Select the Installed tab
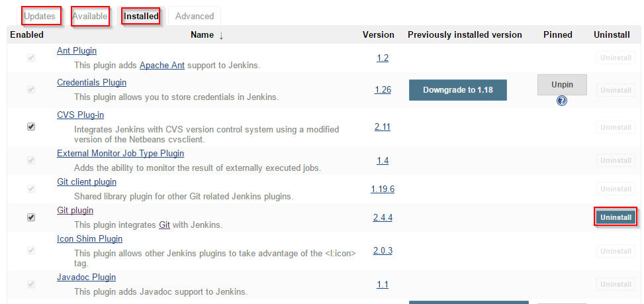The image size is (644, 304). [x=141, y=17]
